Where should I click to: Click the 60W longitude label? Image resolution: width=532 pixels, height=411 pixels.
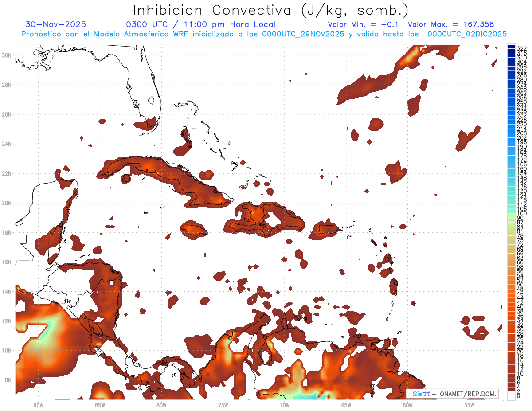pos(407,405)
